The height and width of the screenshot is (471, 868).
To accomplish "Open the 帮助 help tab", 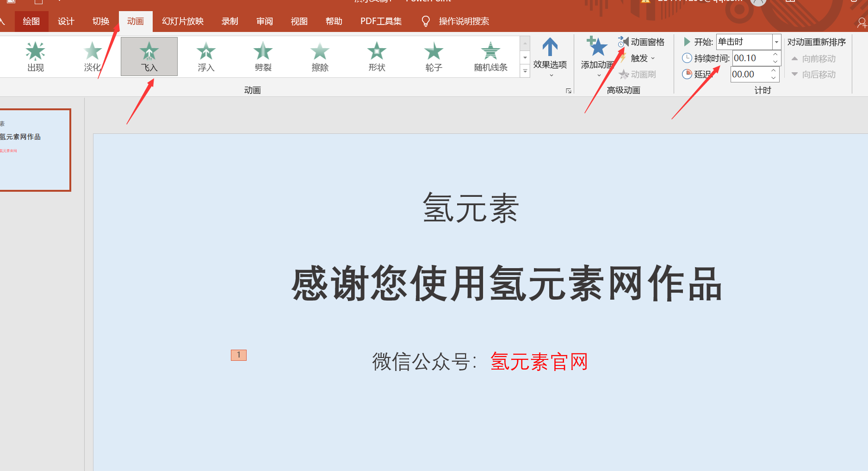I will [334, 21].
